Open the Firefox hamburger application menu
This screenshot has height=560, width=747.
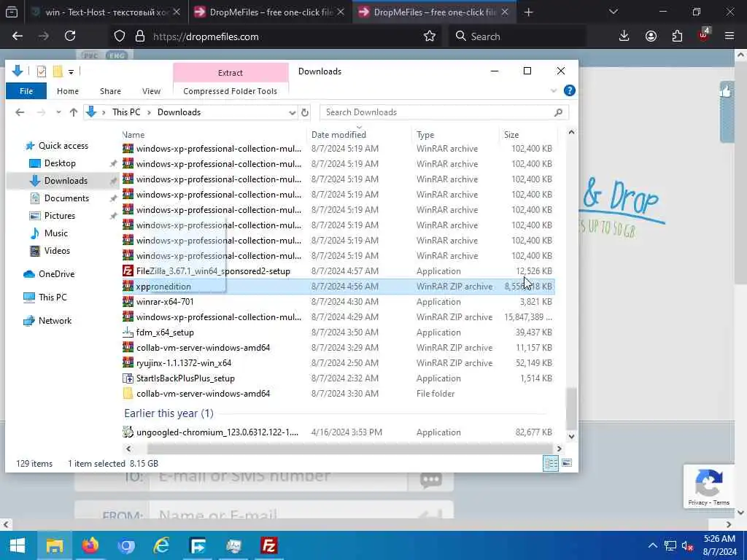tap(729, 36)
